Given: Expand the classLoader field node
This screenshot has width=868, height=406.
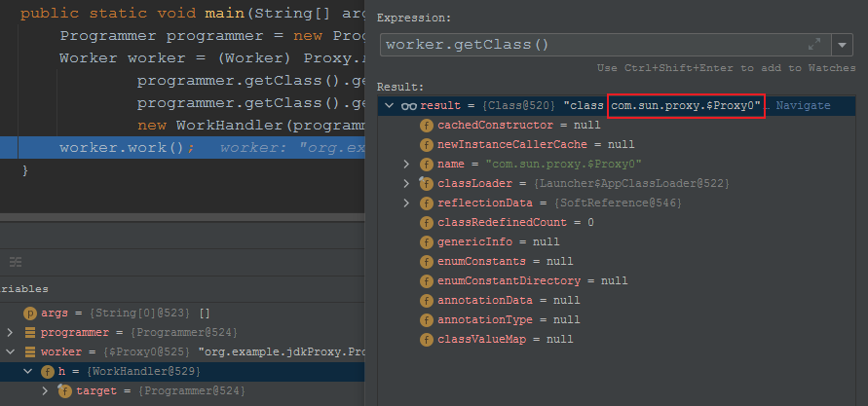Looking at the screenshot, I should point(406,183).
